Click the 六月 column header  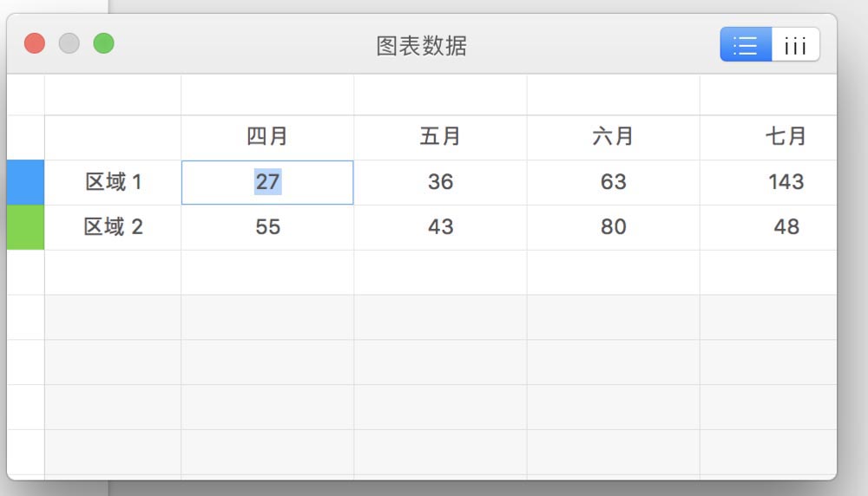(x=613, y=137)
